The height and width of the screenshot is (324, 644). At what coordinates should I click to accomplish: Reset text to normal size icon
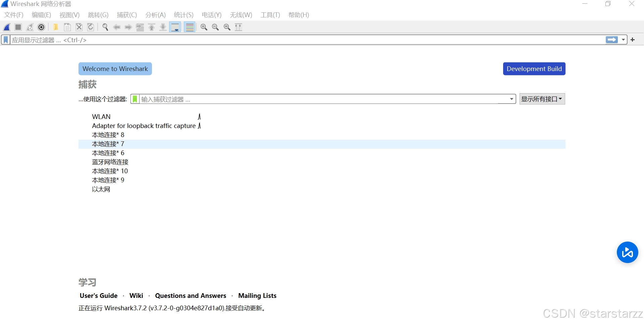(227, 27)
